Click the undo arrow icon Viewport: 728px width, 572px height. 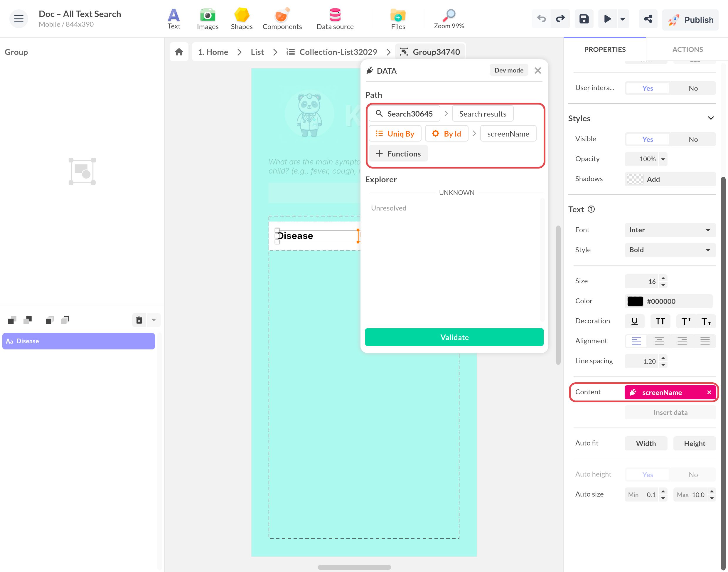pos(541,19)
